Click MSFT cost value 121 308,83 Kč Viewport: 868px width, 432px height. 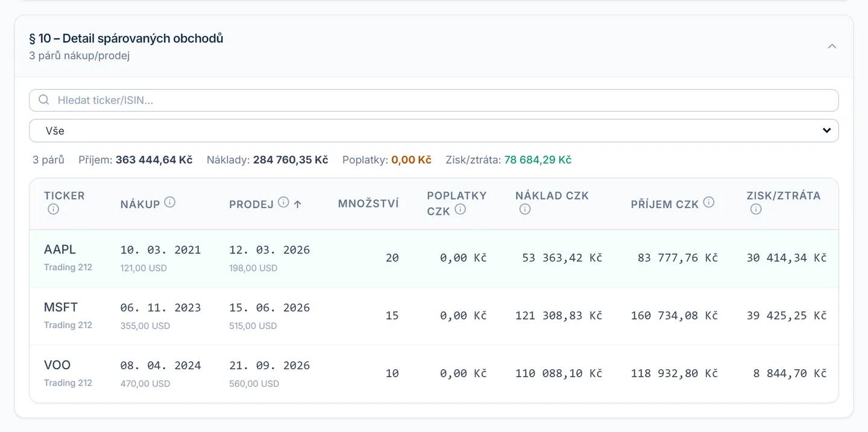(559, 316)
